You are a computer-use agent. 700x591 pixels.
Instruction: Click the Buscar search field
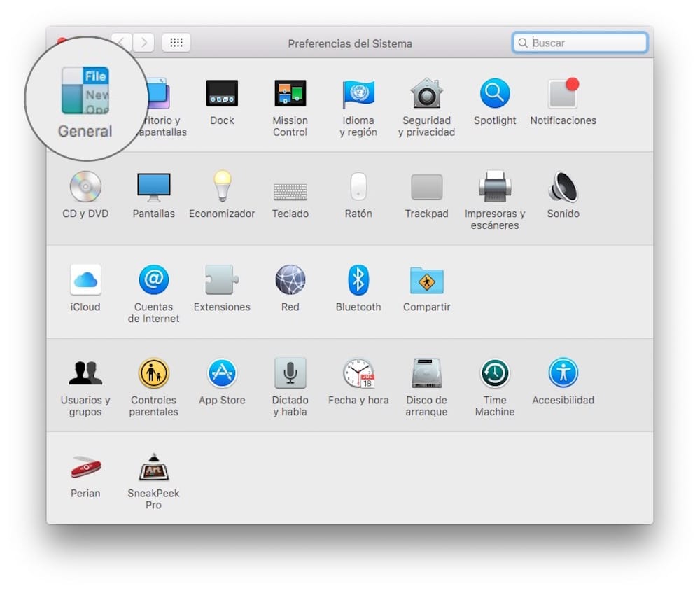(587, 43)
